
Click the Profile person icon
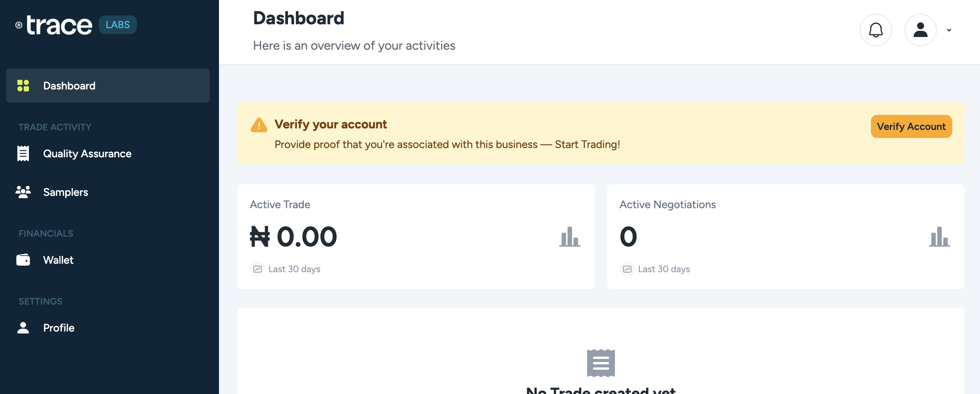coord(23,328)
